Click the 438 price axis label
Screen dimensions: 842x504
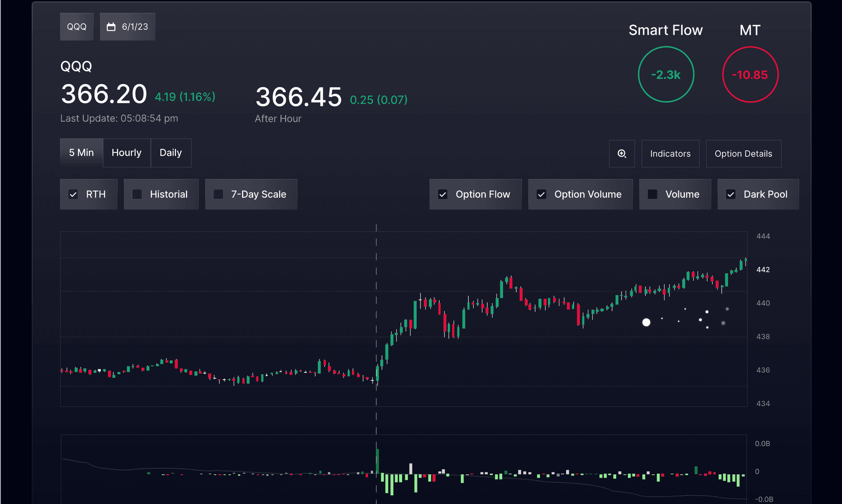tap(763, 337)
